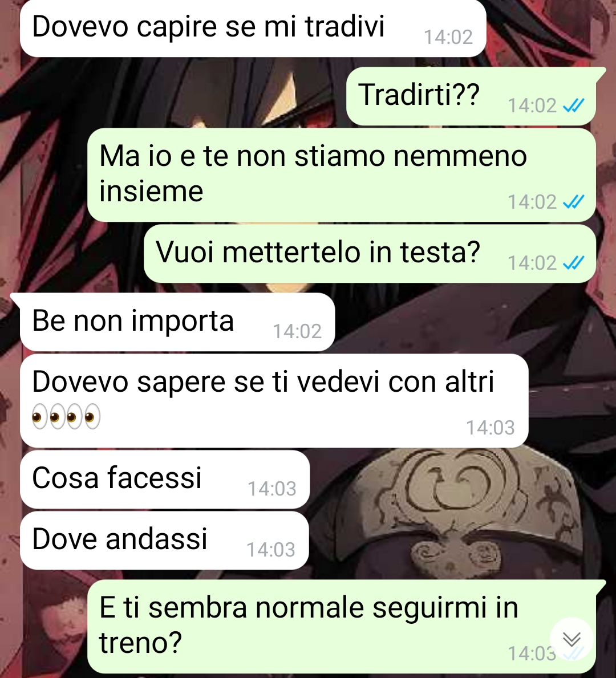Select the 'Cosa facessi' message bubble
The height and width of the screenshot is (678, 616).
[165, 479]
